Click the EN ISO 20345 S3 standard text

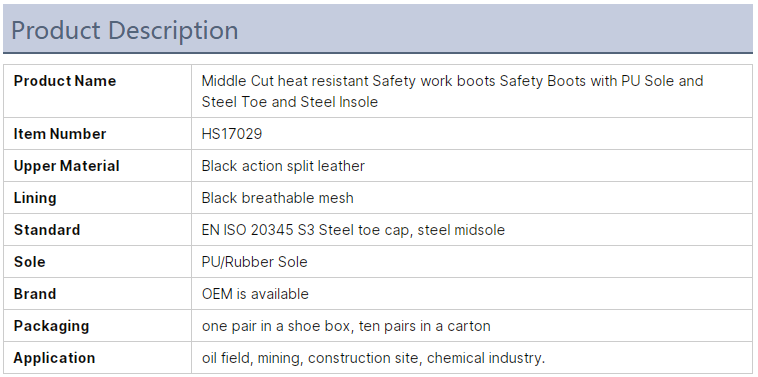pos(353,230)
